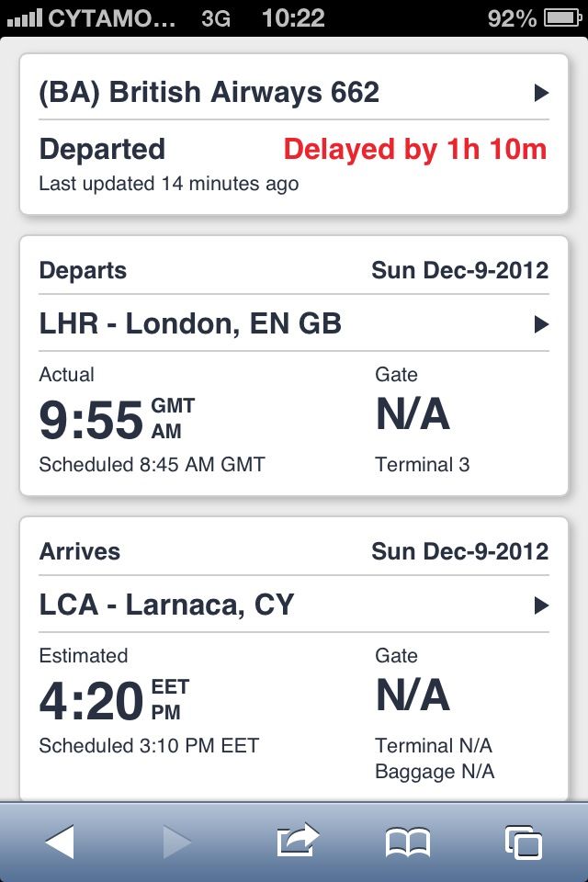Tap the 9:55 actual departure time

coord(91,420)
